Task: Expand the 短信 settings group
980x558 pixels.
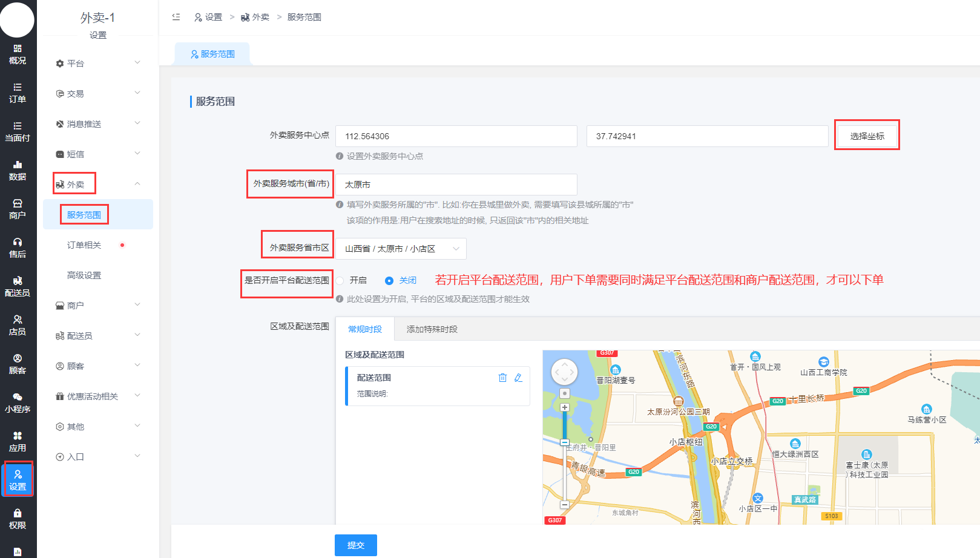Action: (98, 154)
